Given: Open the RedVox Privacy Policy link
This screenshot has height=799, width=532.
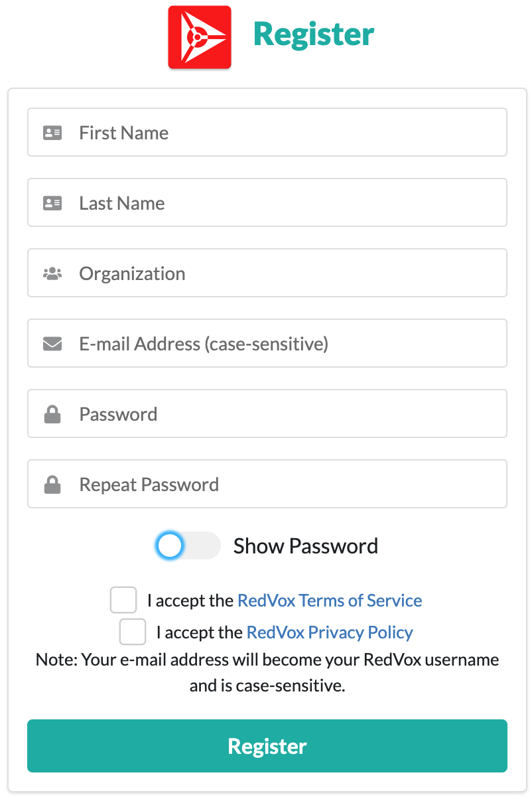Looking at the screenshot, I should click(330, 632).
